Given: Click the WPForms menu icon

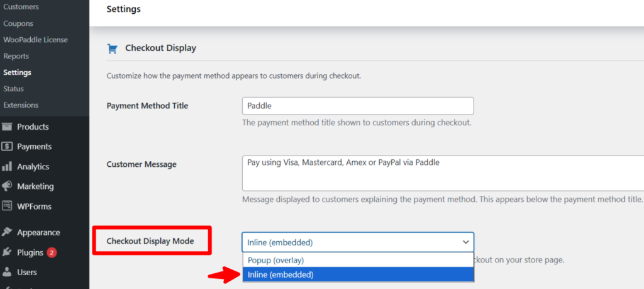Looking at the screenshot, I should point(6,206).
